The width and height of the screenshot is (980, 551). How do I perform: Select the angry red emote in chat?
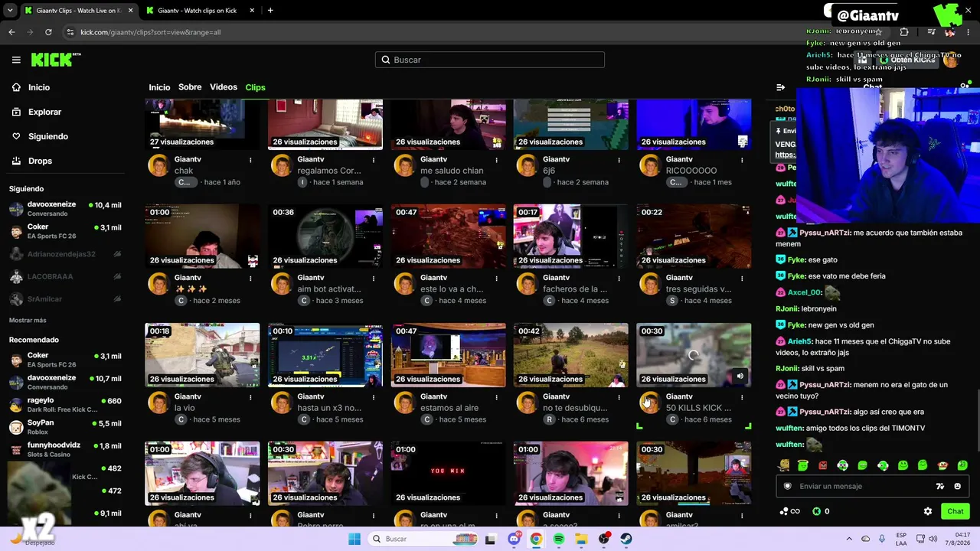[x=823, y=465]
